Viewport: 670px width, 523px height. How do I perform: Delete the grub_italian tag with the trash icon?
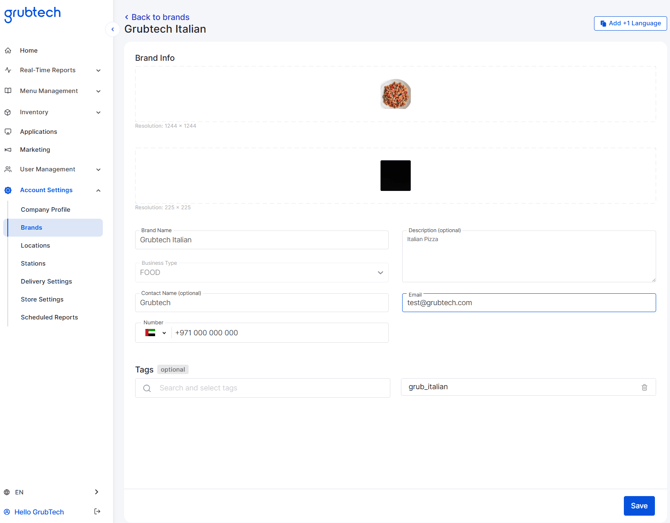click(x=644, y=388)
